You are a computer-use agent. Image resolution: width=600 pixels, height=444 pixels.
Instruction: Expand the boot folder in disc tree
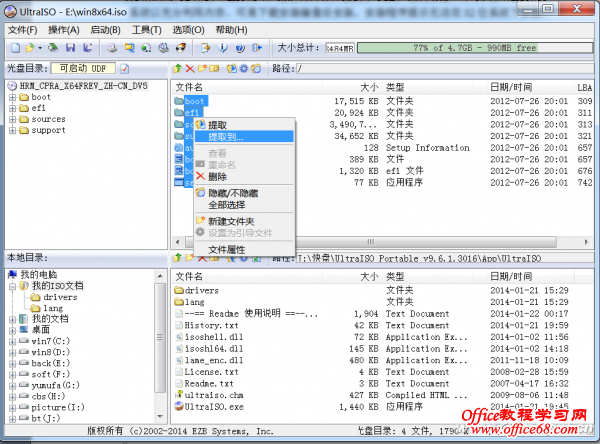point(13,97)
